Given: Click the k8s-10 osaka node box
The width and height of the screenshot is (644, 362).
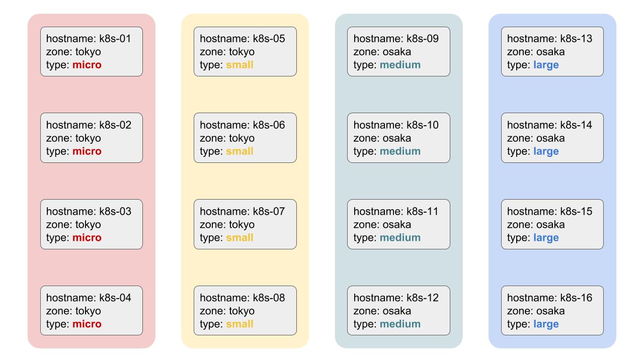Looking at the screenshot, I should [x=398, y=138].
